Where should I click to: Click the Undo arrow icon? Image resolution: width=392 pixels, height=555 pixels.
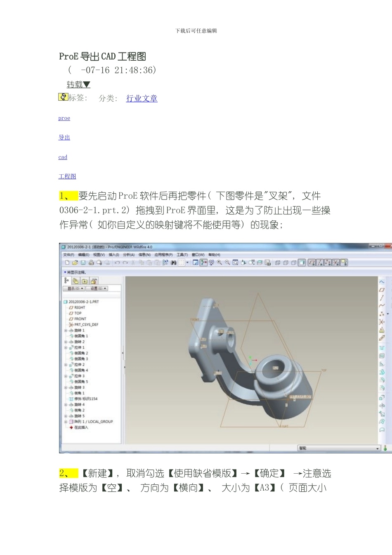pos(117,262)
